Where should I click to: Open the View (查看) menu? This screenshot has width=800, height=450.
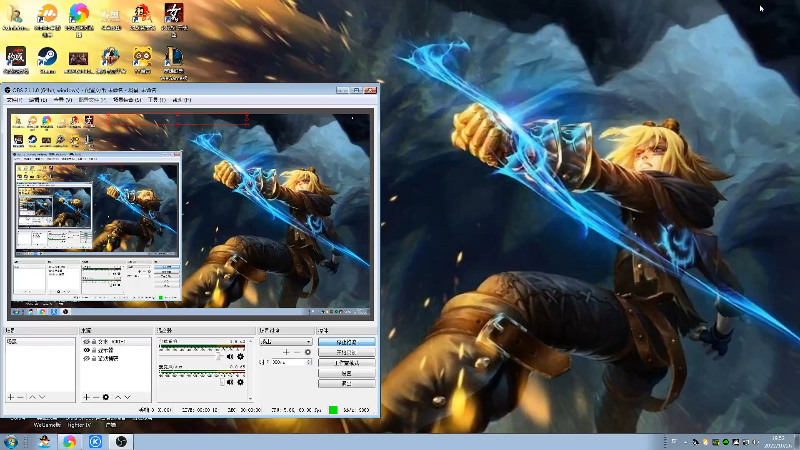[62, 100]
